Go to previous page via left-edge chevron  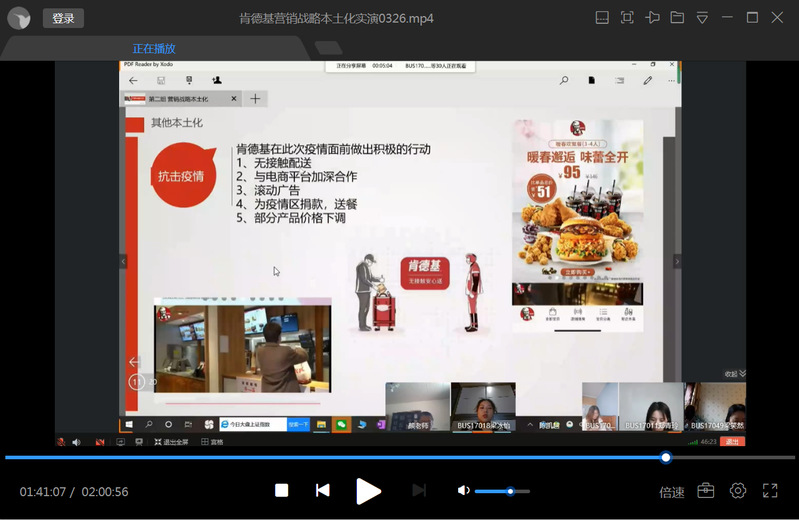tap(123, 262)
